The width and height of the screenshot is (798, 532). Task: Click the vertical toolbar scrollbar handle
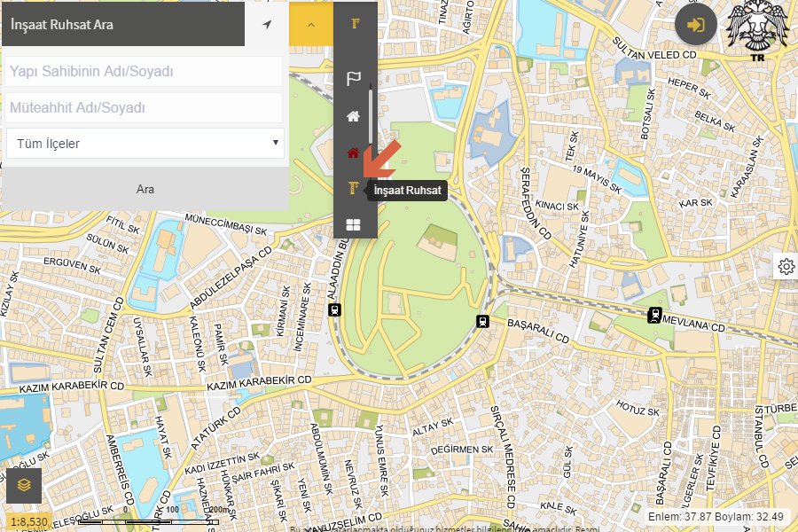371,111
